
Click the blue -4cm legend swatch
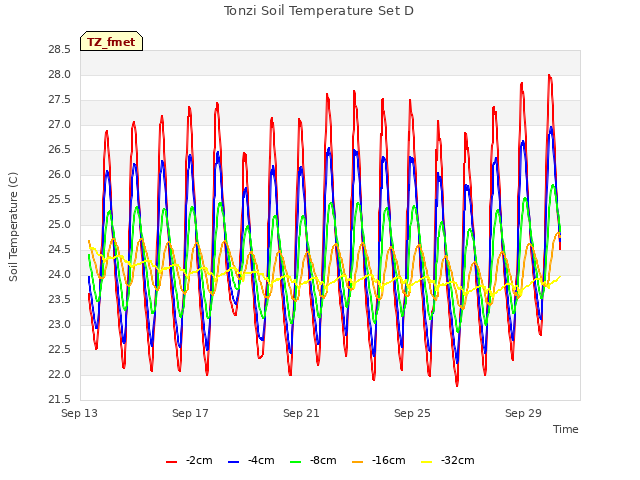coord(233,462)
